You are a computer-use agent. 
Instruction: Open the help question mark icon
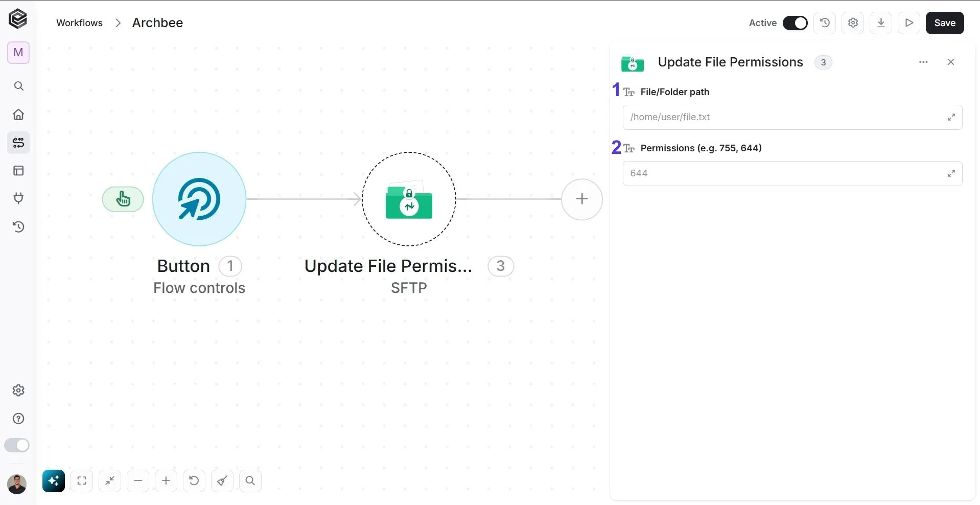coord(18,419)
